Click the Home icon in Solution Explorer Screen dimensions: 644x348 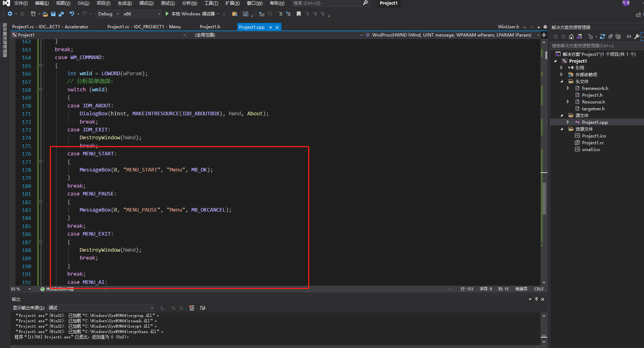(x=571, y=37)
